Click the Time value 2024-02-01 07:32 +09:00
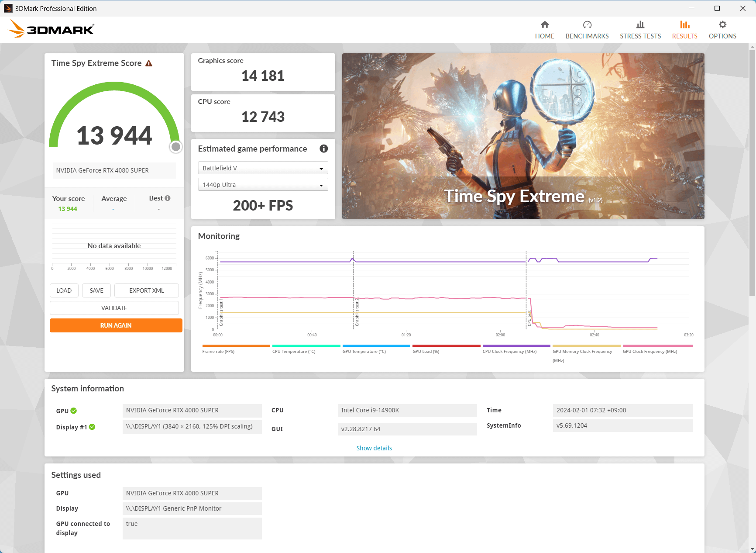 [x=623, y=410]
